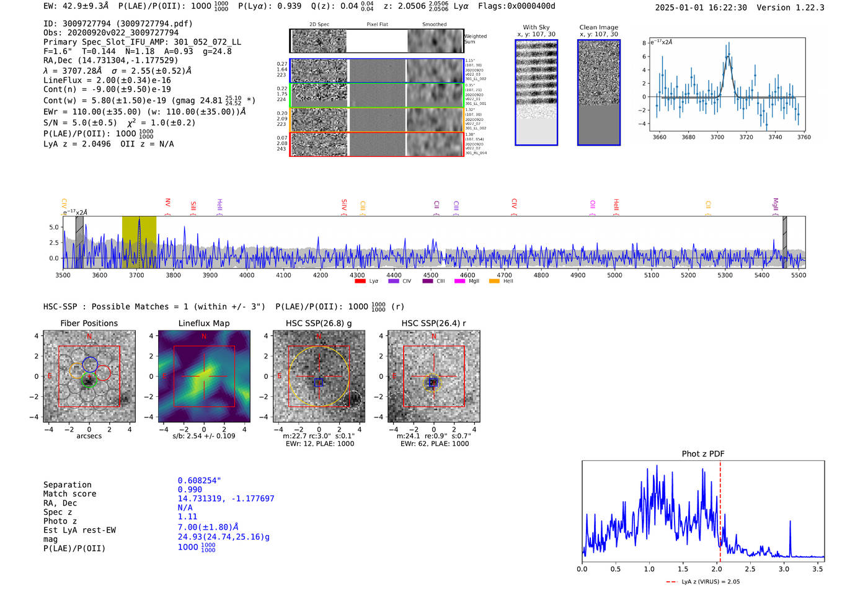This screenshot has width=868, height=591.
Task: Click the Est LyA rest-EW 7.00(±1.80)Å value
Action: [x=208, y=527]
